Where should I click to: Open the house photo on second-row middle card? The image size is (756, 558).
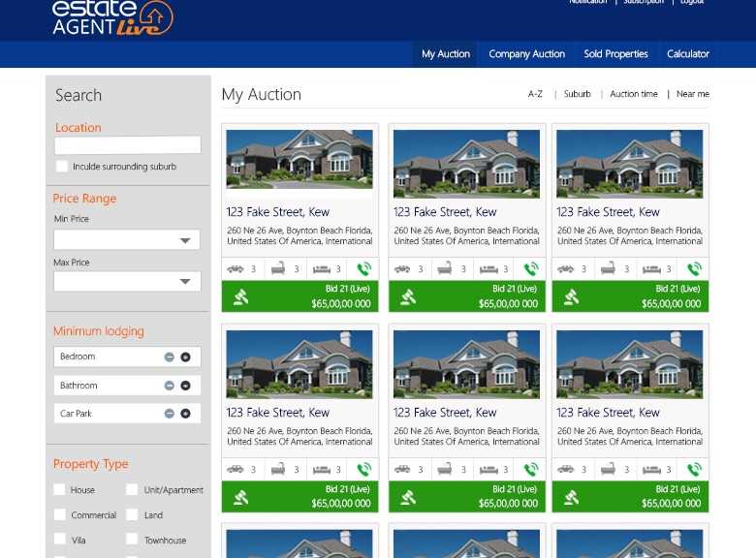466,364
